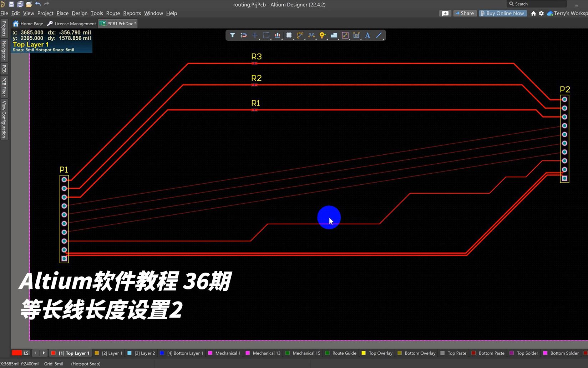
Task: Select the place via tool
Action: coord(322,35)
